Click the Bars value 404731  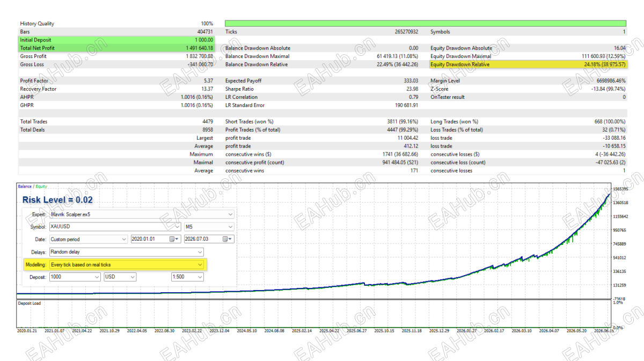pyautogui.click(x=205, y=32)
